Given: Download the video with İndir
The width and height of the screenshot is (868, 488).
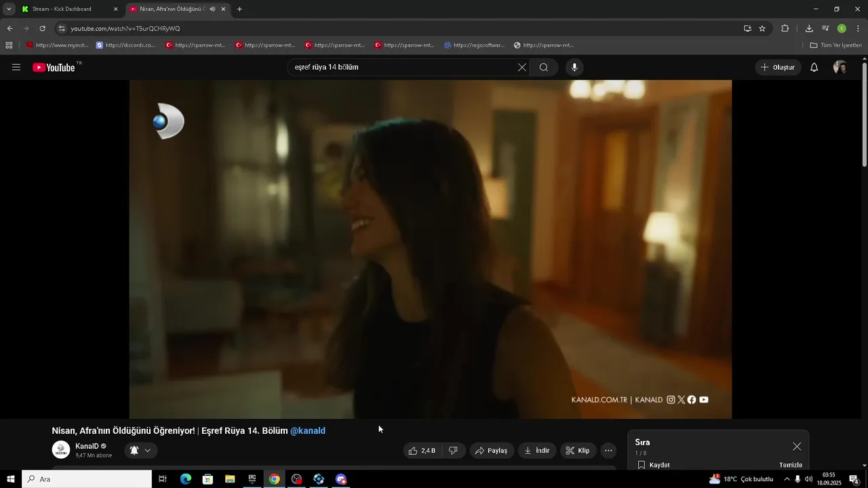Looking at the screenshot, I should tap(536, 451).
